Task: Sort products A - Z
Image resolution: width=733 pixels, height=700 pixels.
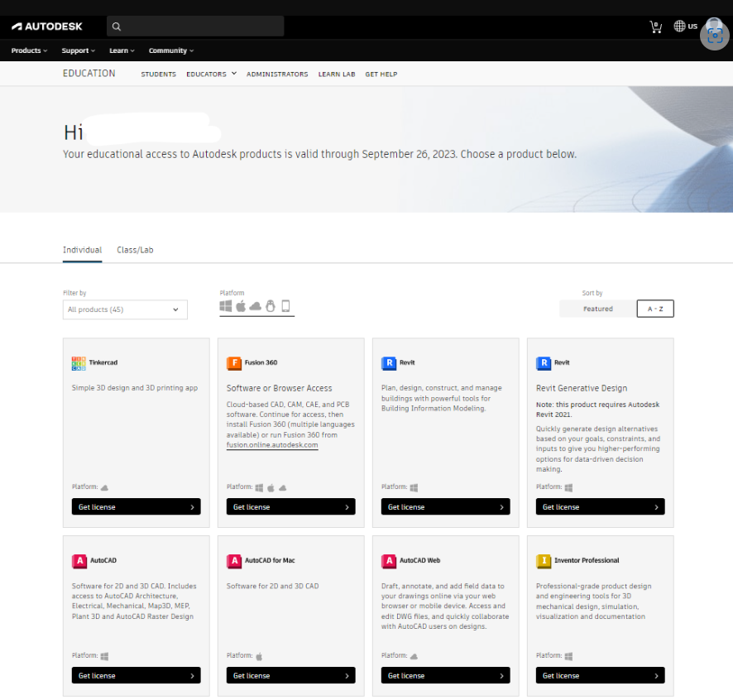Action: 655,309
